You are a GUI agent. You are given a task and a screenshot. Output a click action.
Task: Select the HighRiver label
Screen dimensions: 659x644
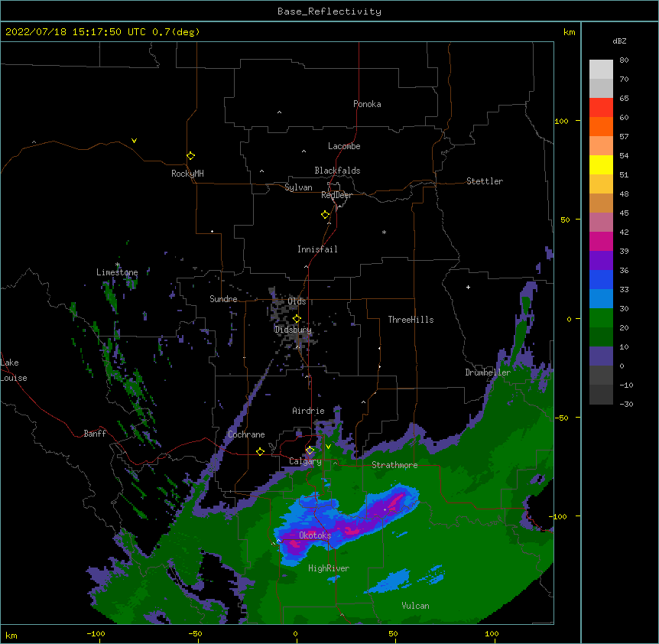329,568
